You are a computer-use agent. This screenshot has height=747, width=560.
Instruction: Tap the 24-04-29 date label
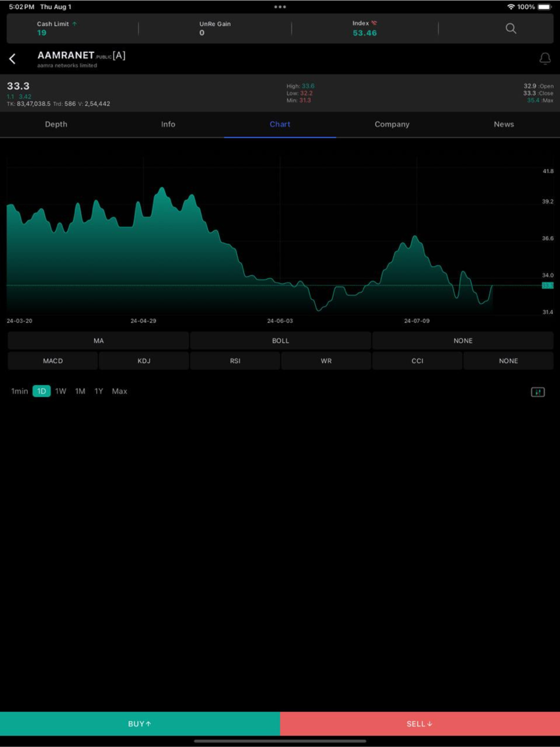click(x=143, y=321)
